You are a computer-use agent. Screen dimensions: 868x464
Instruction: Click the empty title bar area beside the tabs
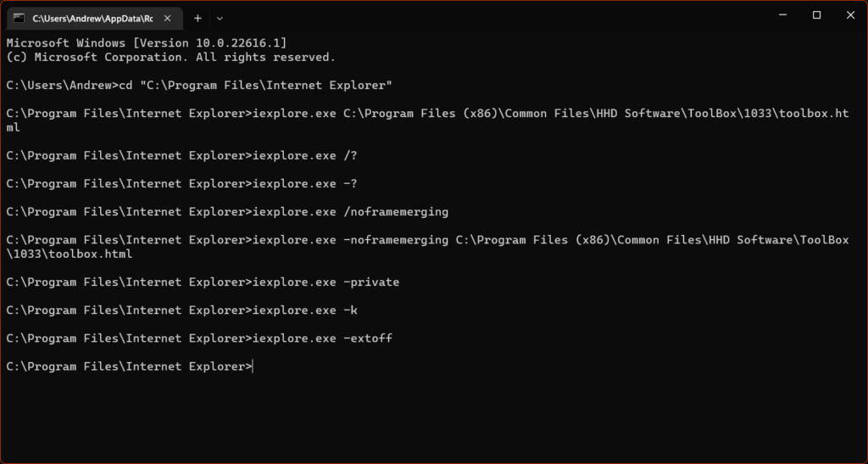492,17
